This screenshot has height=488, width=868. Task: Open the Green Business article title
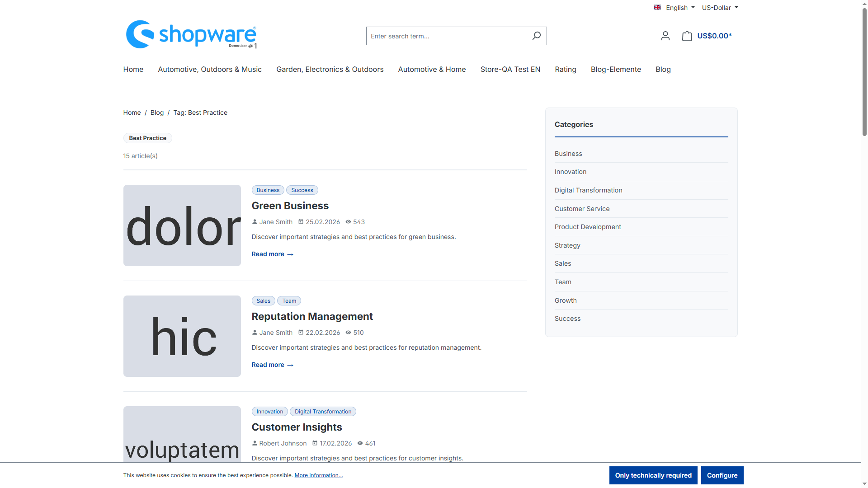290,206
